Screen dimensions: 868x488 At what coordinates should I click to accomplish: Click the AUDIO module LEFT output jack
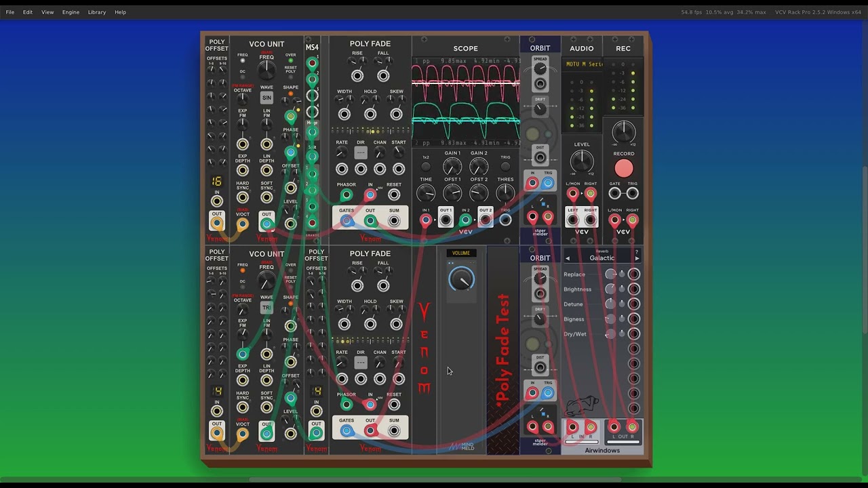[573, 220]
